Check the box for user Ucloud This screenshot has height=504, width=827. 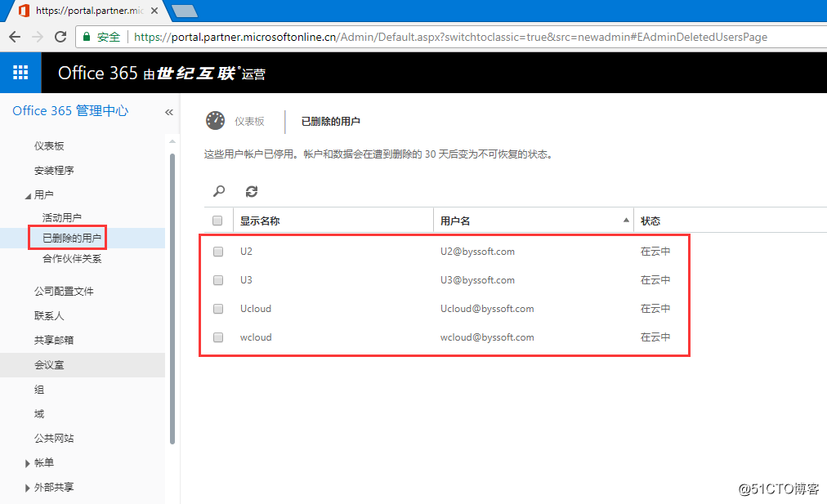coord(218,309)
